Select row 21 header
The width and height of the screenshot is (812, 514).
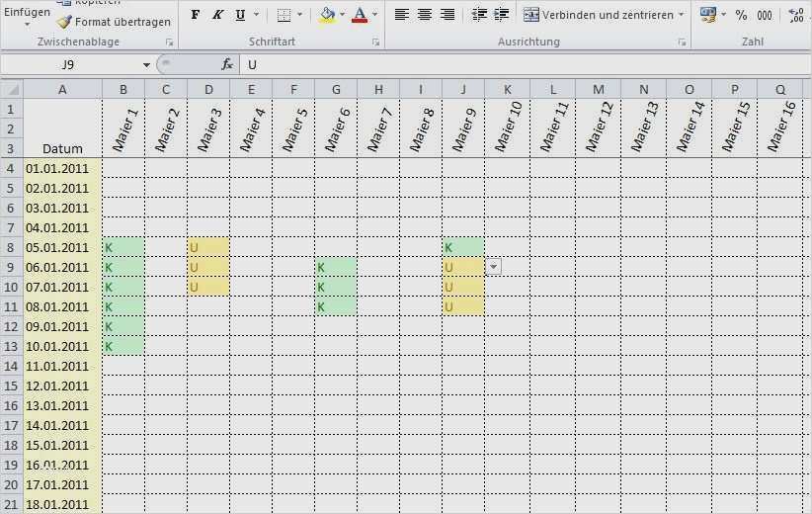11,504
